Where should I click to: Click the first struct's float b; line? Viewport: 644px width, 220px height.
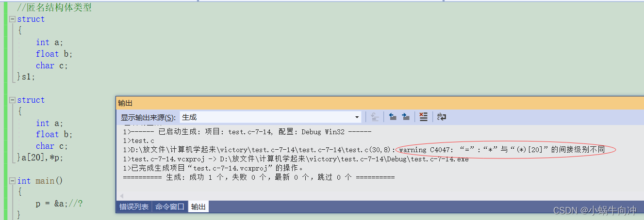[x=54, y=54]
